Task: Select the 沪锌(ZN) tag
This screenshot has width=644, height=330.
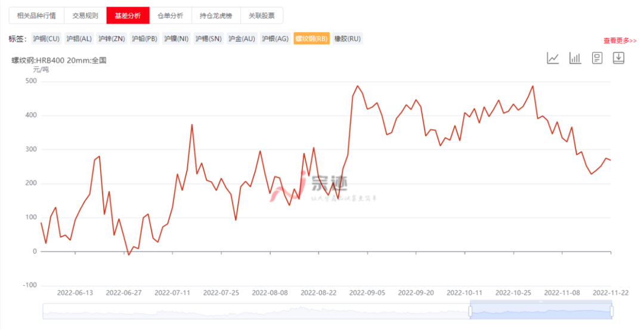Action: point(112,39)
